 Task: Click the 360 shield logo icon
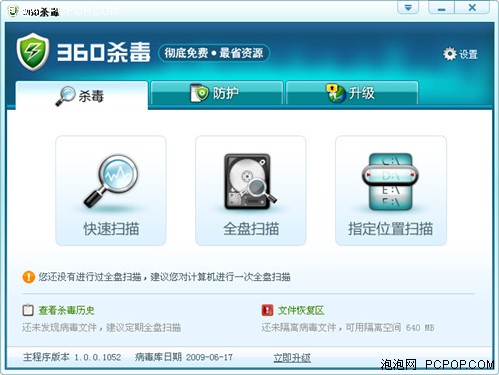33,52
